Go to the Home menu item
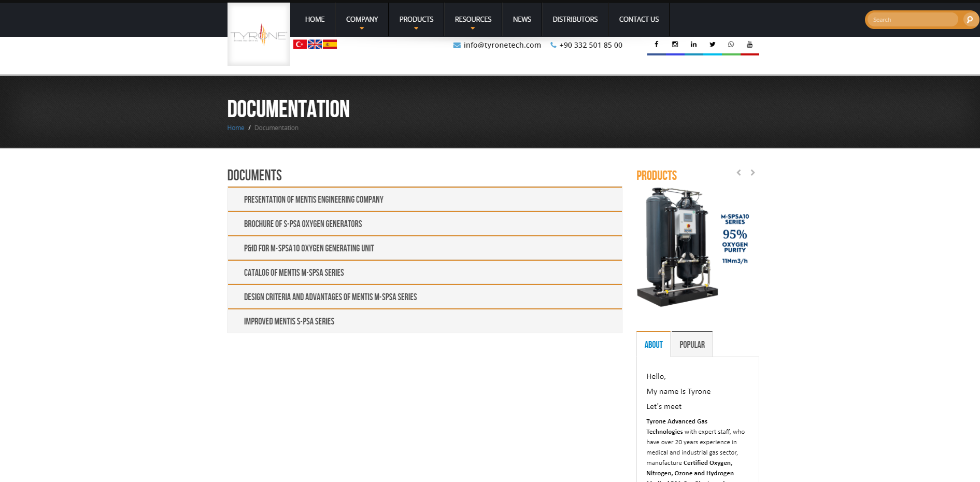The image size is (980, 482). 315,20
